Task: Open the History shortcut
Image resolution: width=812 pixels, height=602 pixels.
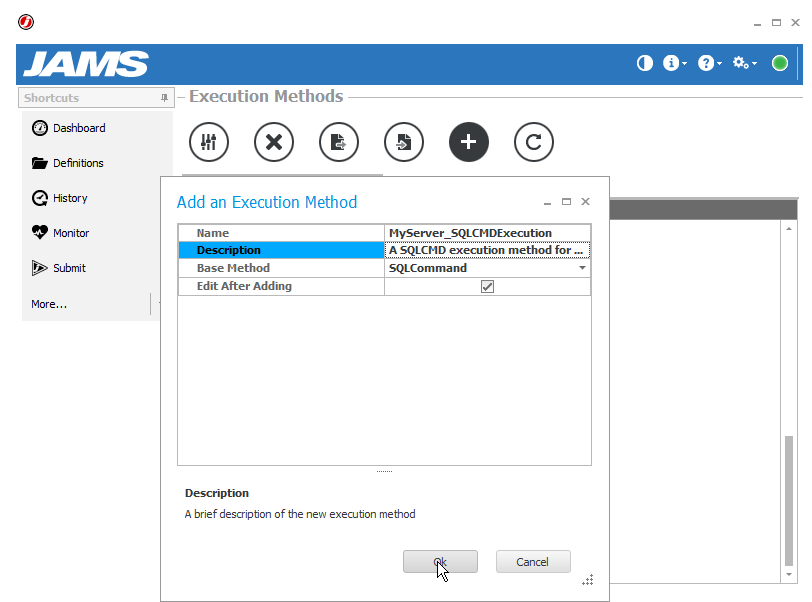Action: [70, 198]
